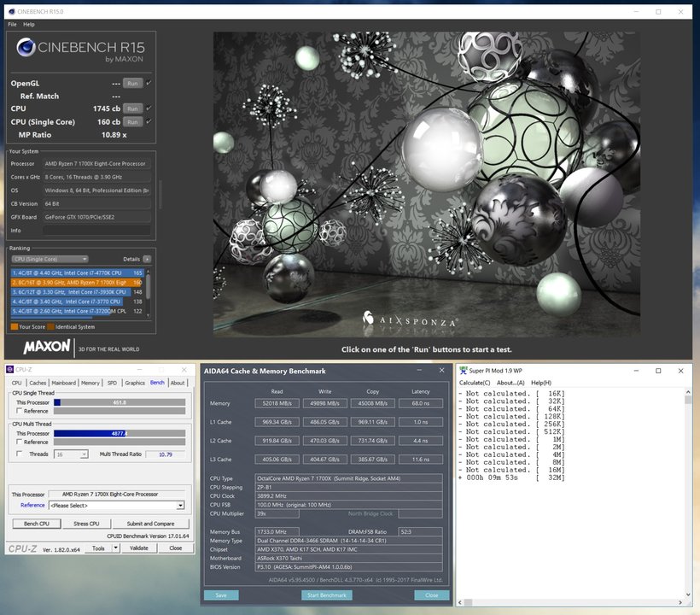The width and height of the screenshot is (700, 615).
Task: Click the MAXON logo in Cinebench
Action: [47, 347]
